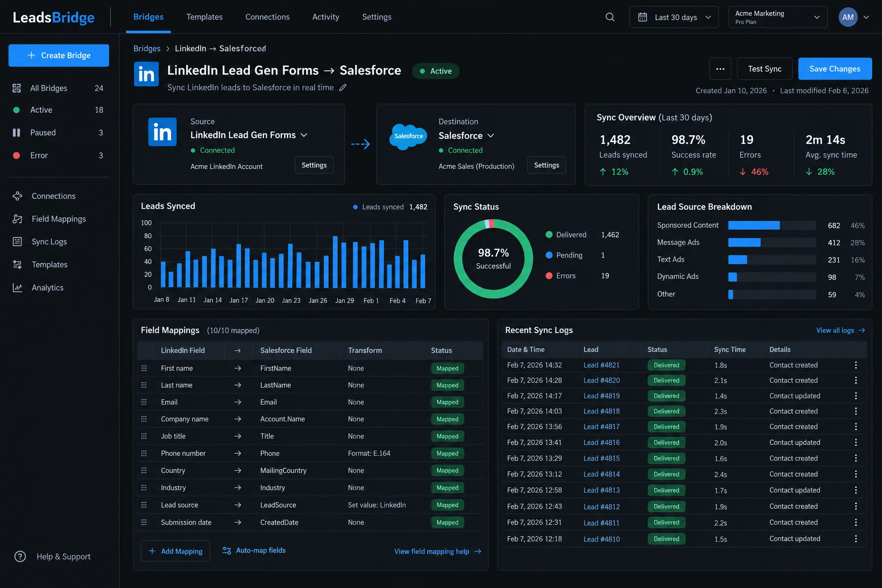Image resolution: width=882 pixels, height=588 pixels.
Task: Click the Mapped badge for Email row
Action: (x=447, y=402)
